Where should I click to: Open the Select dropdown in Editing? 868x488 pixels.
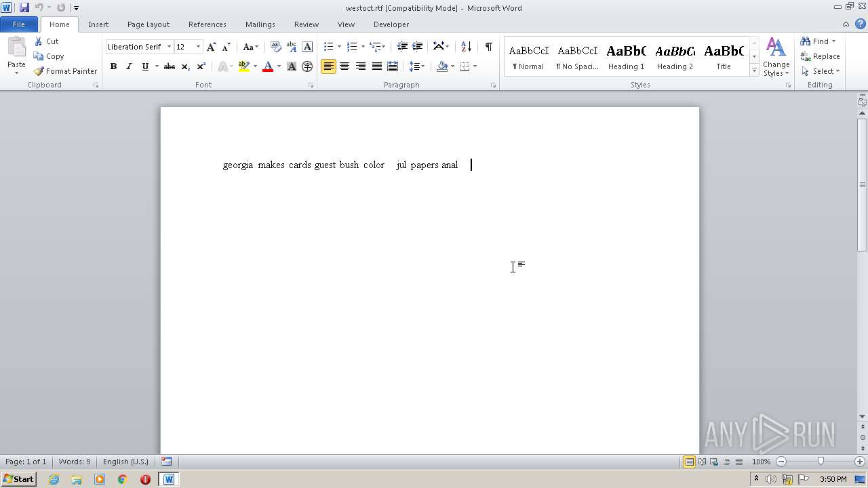tap(821, 71)
